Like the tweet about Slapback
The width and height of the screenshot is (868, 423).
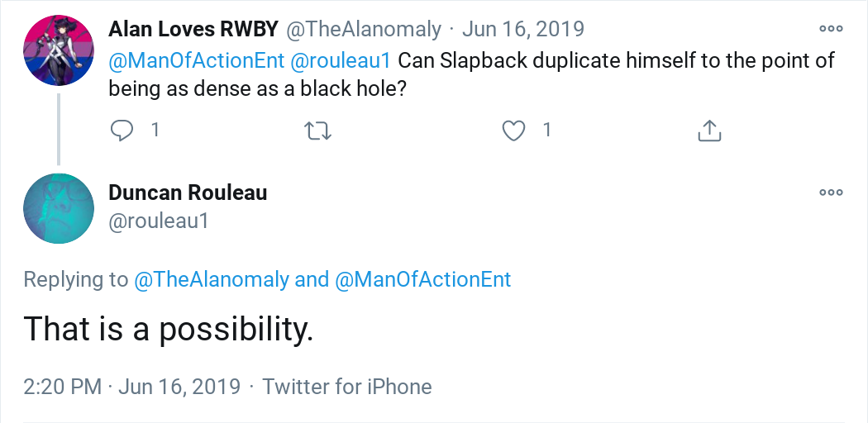click(x=514, y=130)
